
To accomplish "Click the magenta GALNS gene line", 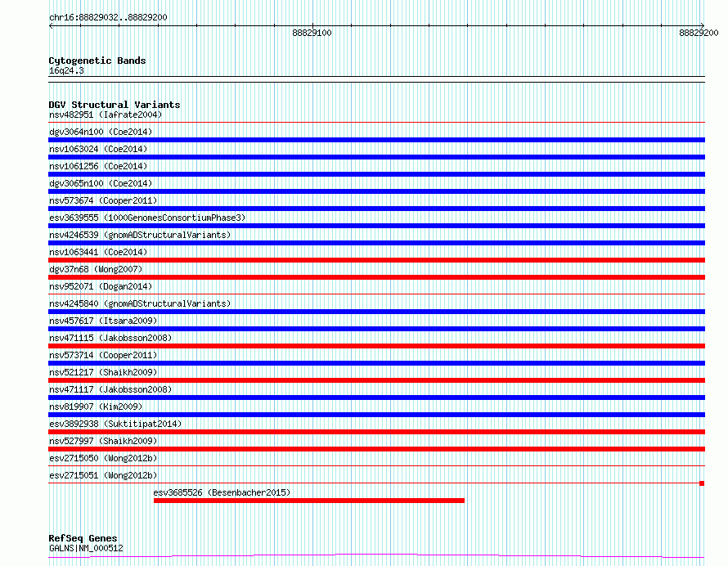I will [376, 555].
